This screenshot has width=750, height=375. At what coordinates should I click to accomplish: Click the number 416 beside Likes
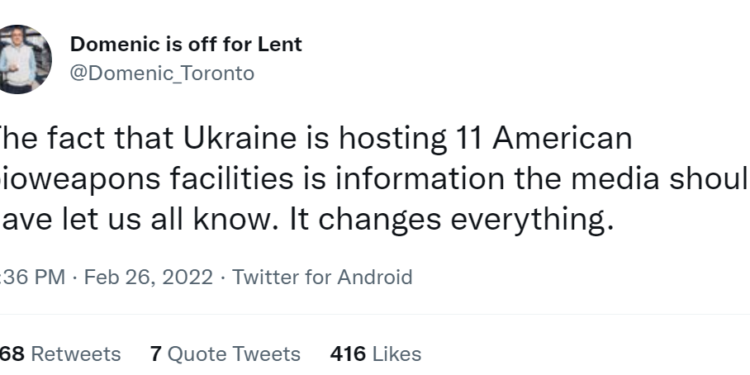(x=348, y=354)
